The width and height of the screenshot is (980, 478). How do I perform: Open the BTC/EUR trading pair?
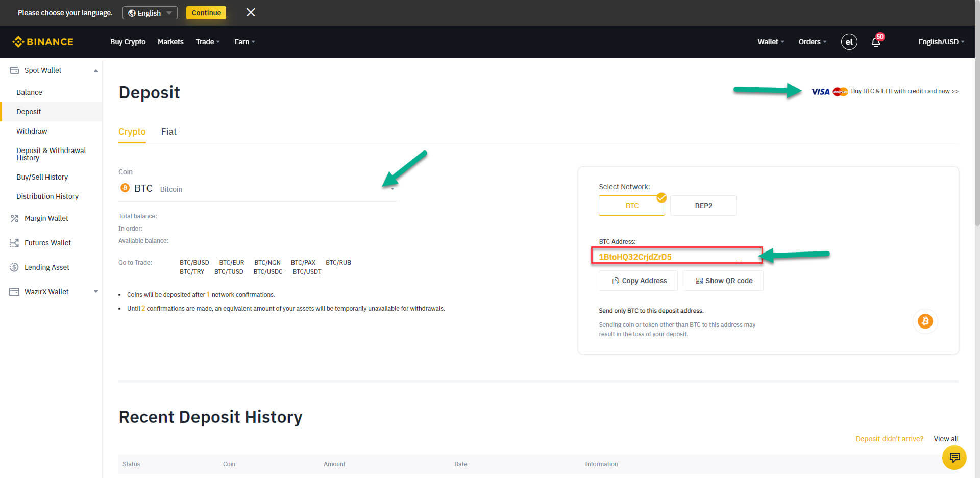(x=232, y=263)
